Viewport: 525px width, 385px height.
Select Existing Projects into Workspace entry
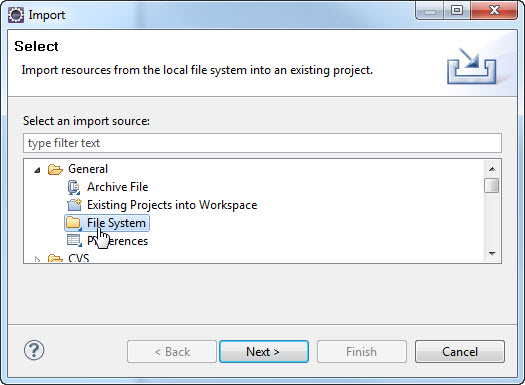[172, 205]
